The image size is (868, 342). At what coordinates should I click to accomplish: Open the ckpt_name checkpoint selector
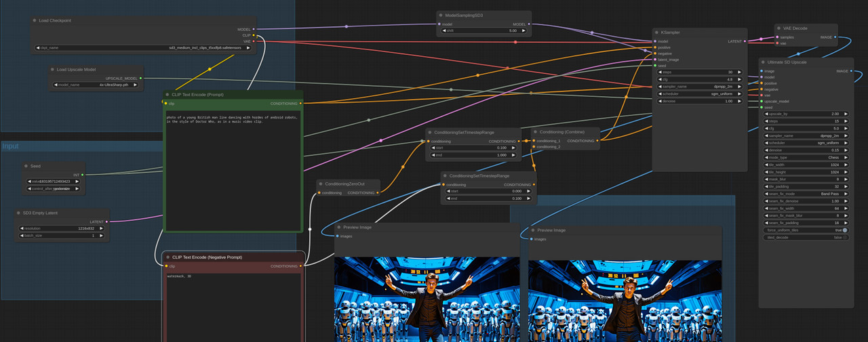[144, 48]
